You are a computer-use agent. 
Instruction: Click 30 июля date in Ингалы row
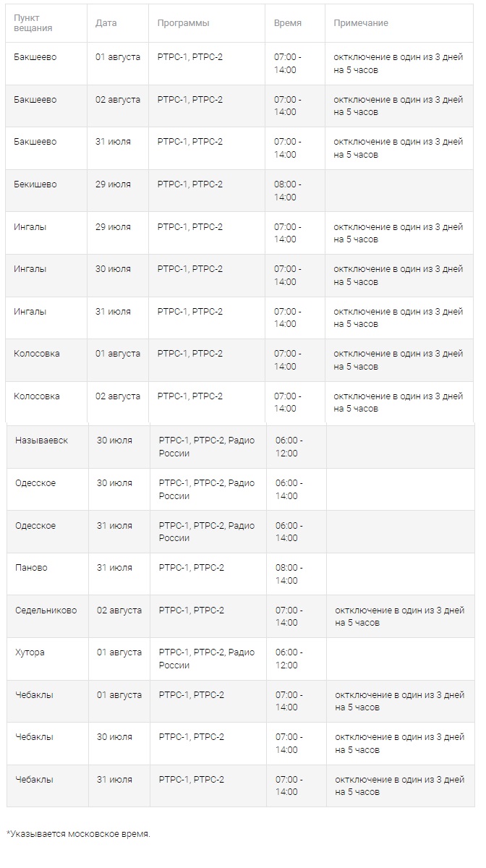113,269
